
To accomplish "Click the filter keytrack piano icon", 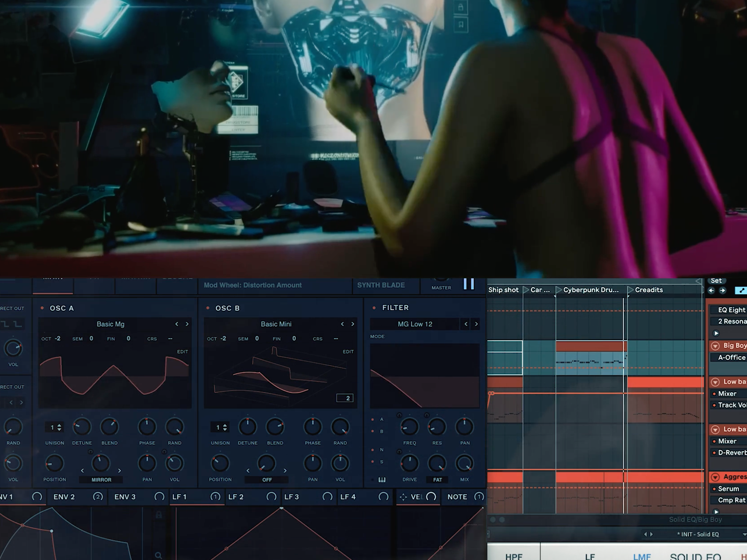I will point(382,480).
